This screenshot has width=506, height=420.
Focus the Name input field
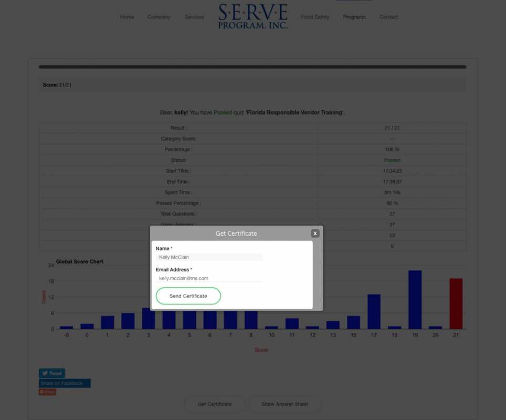[x=209, y=257]
